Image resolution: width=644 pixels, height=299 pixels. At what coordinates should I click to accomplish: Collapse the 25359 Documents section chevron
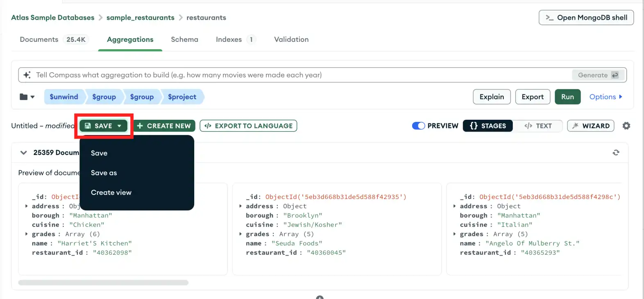[24, 153]
